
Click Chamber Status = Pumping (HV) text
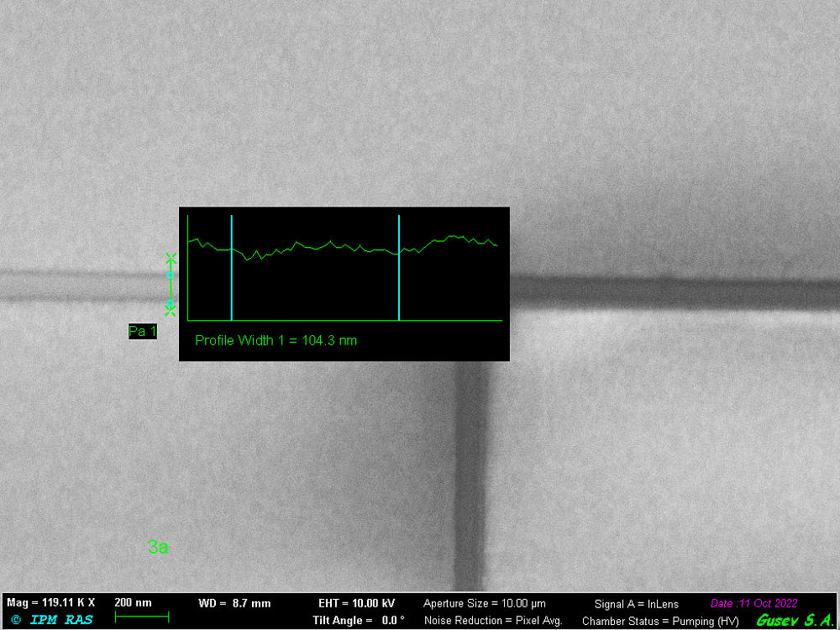pos(660,621)
